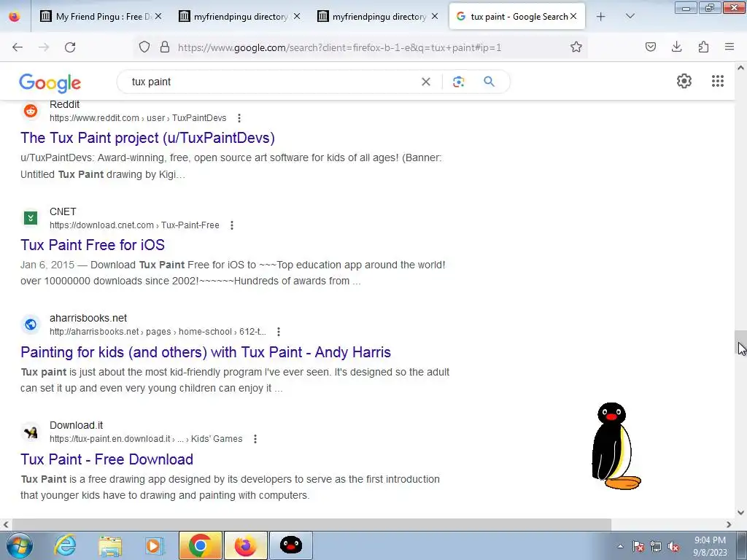This screenshot has width=747, height=560.
Task: Bookmark this page with the star icon
Action: click(x=576, y=47)
